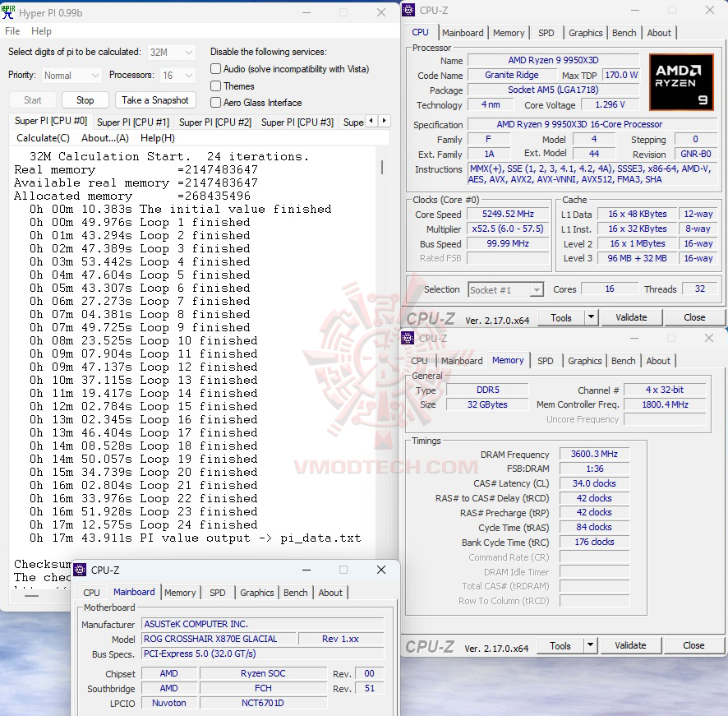
Task: Open About tab in Mainboard CPU-Z window
Action: (x=330, y=593)
